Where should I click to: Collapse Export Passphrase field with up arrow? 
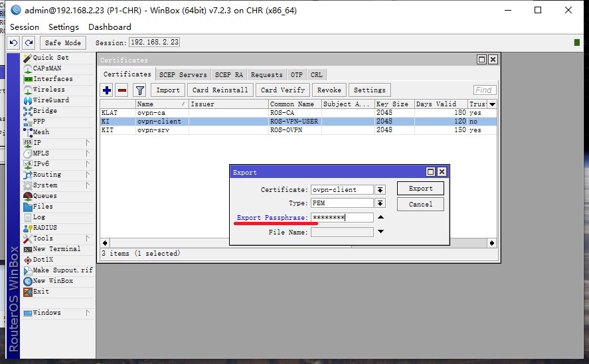pyautogui.click(x=380, y=217)
